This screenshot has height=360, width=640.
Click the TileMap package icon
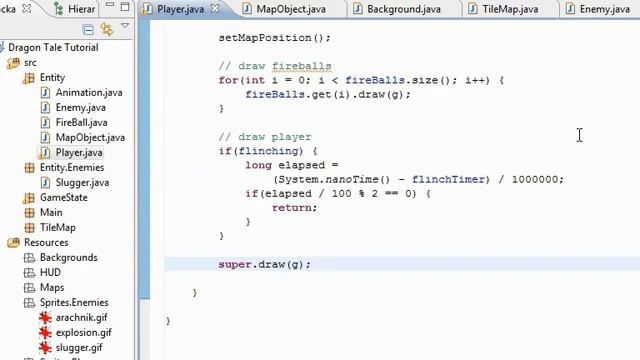click(x=29, y=228)
